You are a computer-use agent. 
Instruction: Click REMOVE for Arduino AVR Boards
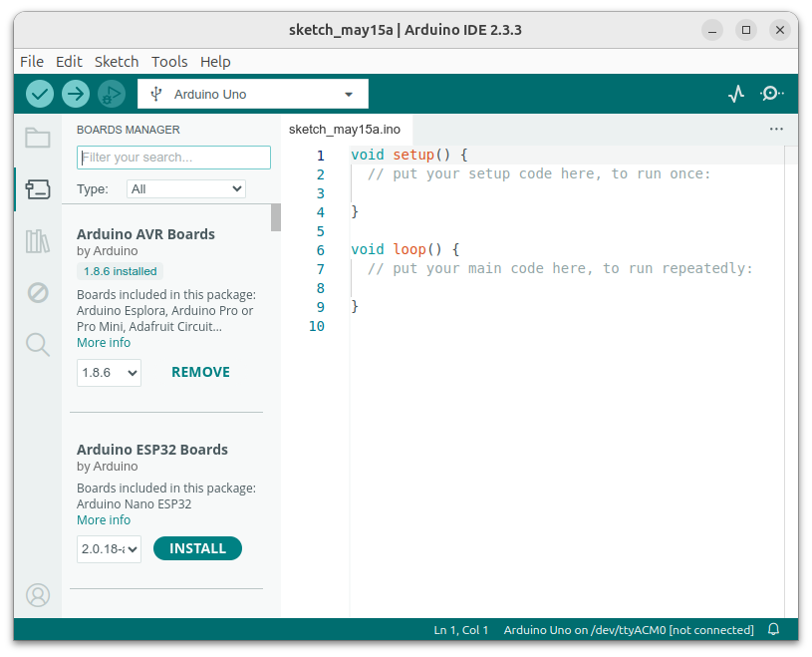pyautogui.click(x=201, y=372)
